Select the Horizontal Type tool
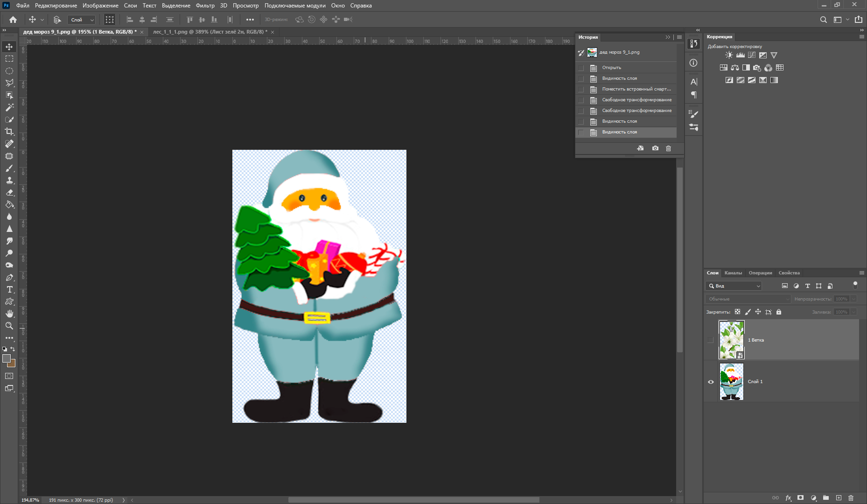 pyautogui.click(x=9, y=289)
